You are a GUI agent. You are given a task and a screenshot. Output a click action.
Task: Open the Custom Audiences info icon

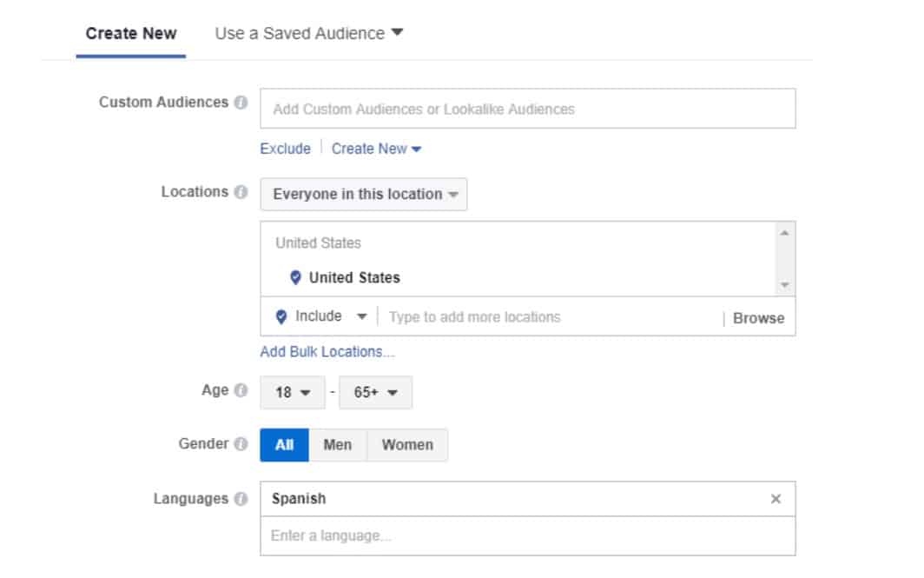pos(241,102)
